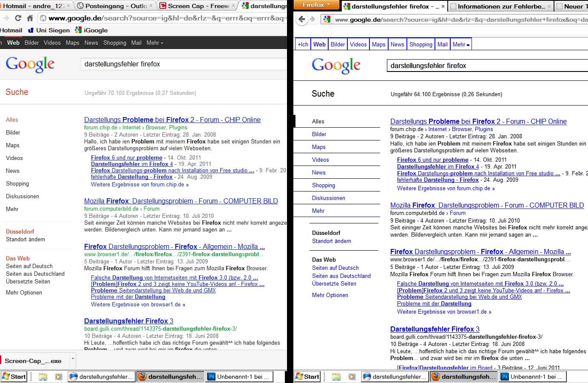Open the Start menu under the Chrome window
Image resolution: width=588 pixels, height=383 pixels.
pos(14,377)
